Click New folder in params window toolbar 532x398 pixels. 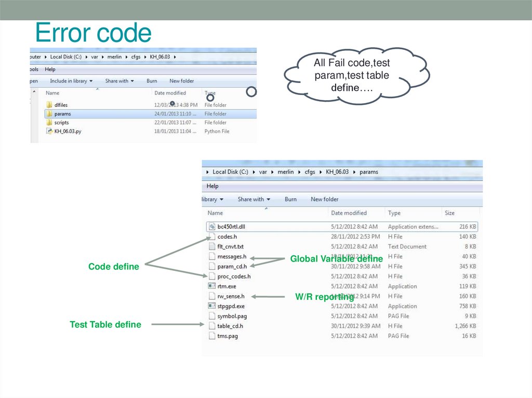pyautogui.click(x=324, y=199)
